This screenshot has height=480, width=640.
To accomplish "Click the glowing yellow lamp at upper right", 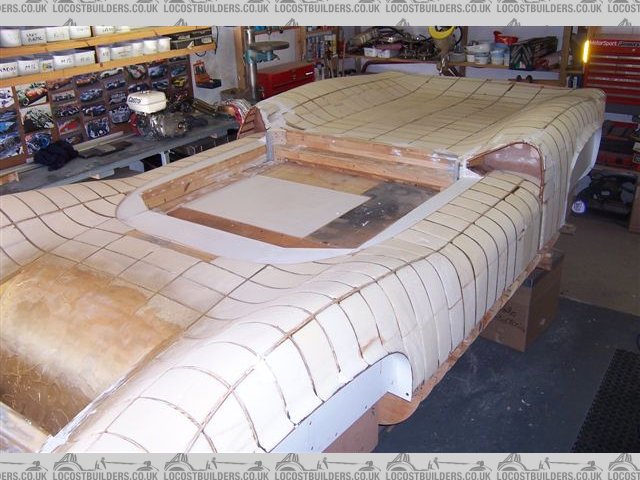I will click(x=586, y=50).
